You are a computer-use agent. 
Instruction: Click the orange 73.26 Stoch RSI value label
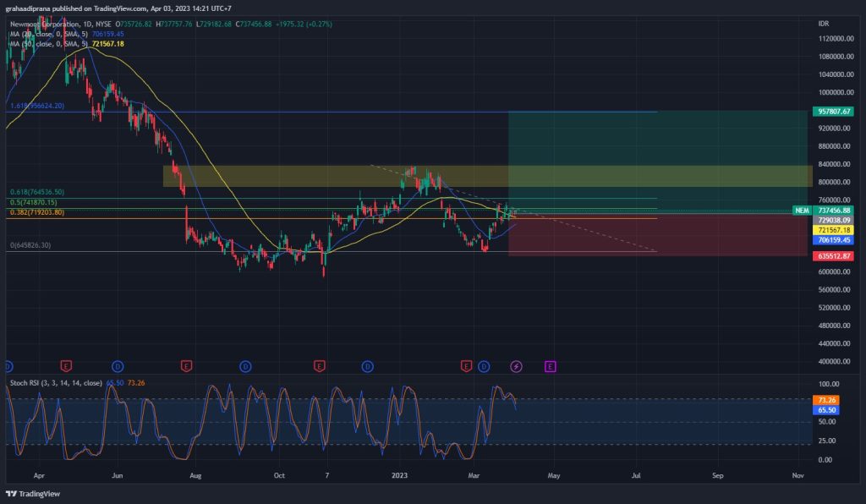[x=826, y=400]
